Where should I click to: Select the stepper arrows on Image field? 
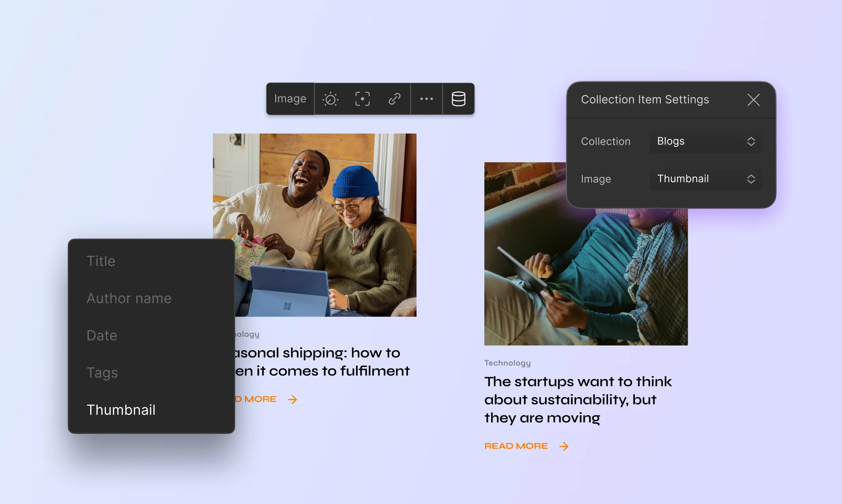point(750,178)
